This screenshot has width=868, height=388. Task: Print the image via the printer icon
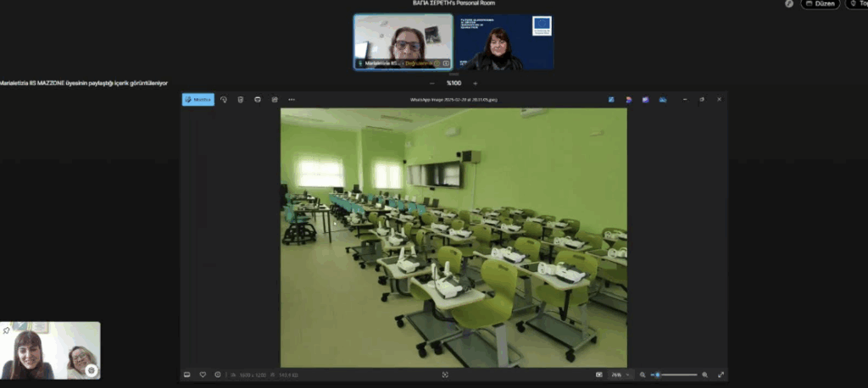coord(258,99)
